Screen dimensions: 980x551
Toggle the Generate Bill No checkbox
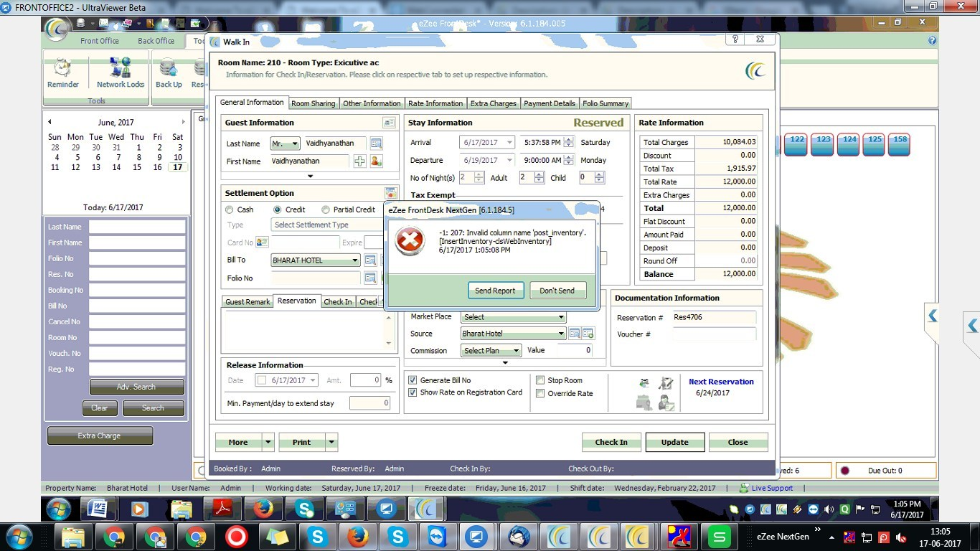tap(413, 380)
